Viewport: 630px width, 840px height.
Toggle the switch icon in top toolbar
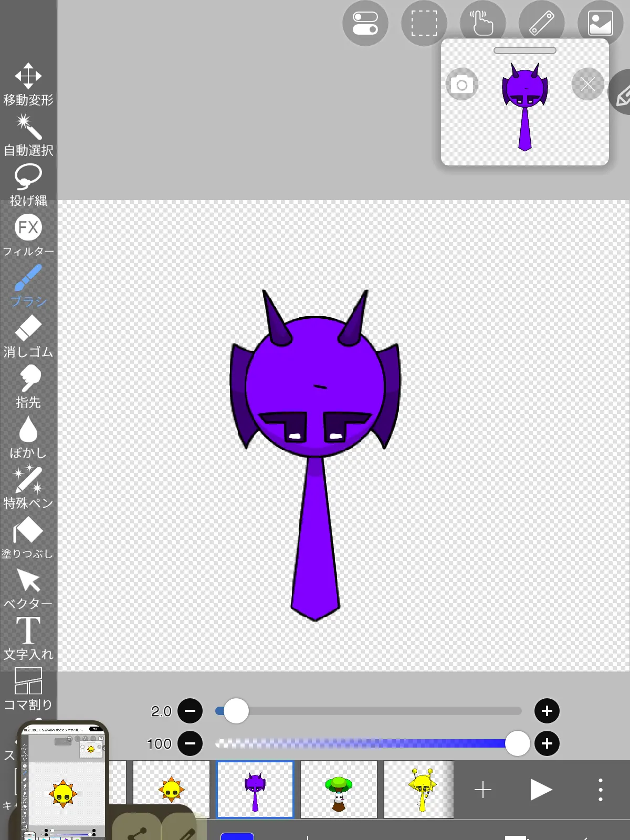point(365,23)
